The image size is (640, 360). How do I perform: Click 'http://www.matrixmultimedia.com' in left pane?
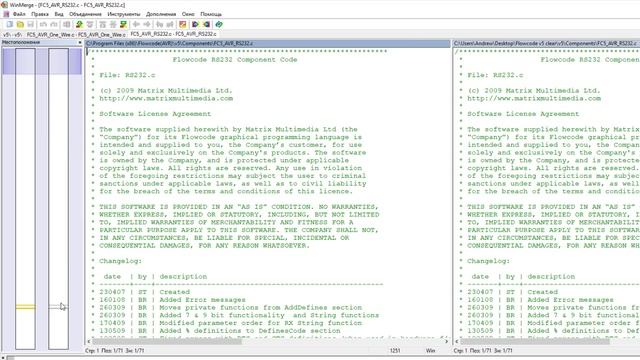pos(166,98)
